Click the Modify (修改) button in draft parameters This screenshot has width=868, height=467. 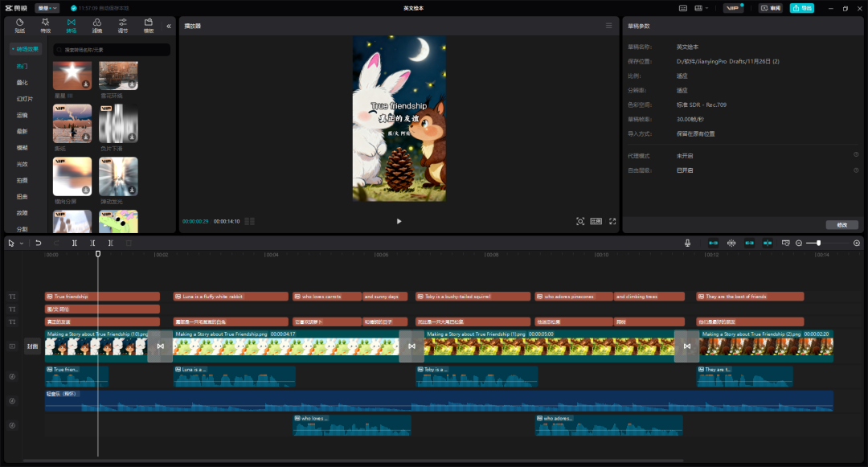tap(841, 225)
